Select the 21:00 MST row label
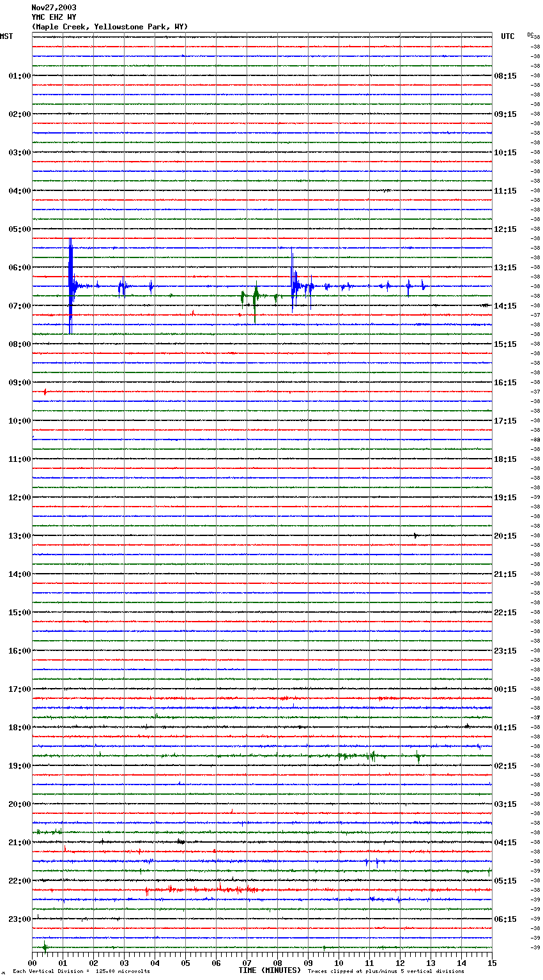 20,843
